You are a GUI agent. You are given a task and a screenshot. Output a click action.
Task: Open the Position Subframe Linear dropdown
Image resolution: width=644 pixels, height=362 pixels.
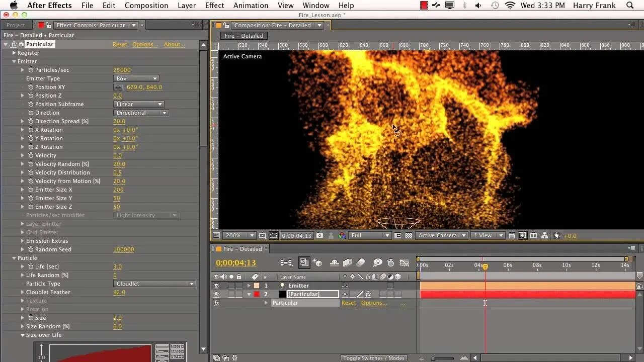click(139, 104)
